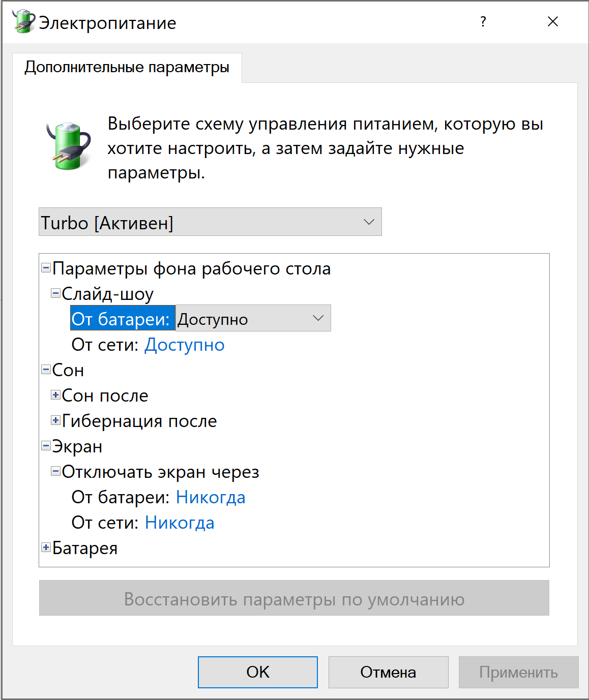Open the От батареи Доступно dropdown
Viewport: 589px width, 700px height.
tap(253, 318)
